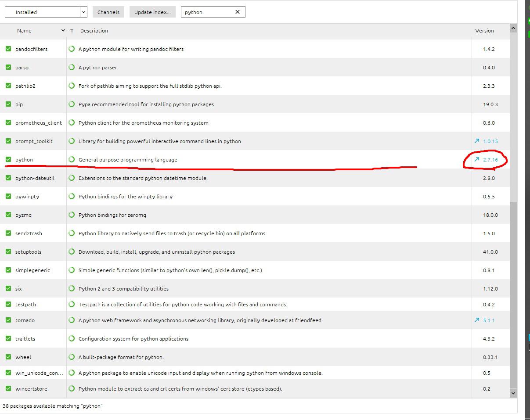Click the type icon for pyzmq
Image resolution: width=530 pixels, height=420 pixels.
point(72,215)
